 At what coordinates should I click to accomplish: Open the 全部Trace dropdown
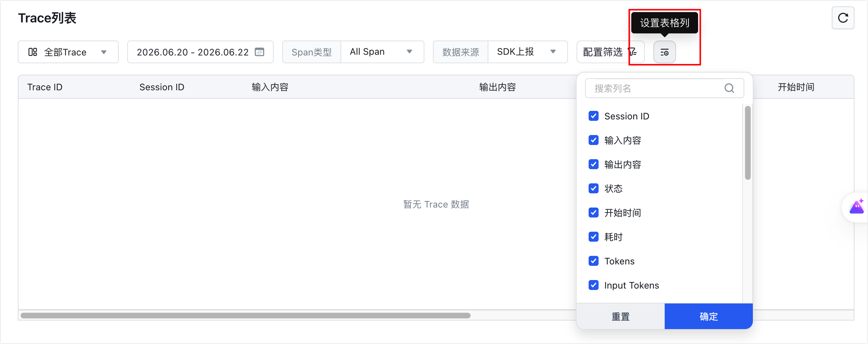(x=68, y=52)
